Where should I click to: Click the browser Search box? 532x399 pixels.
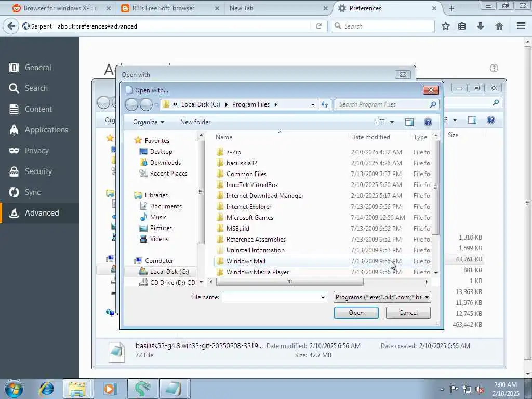pos(383,26)
